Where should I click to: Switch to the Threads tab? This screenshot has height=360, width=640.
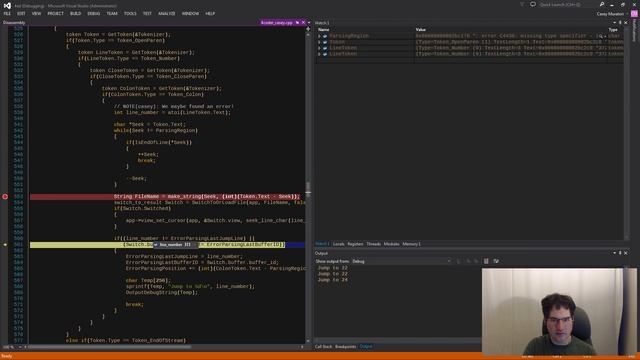pos(373,244)
